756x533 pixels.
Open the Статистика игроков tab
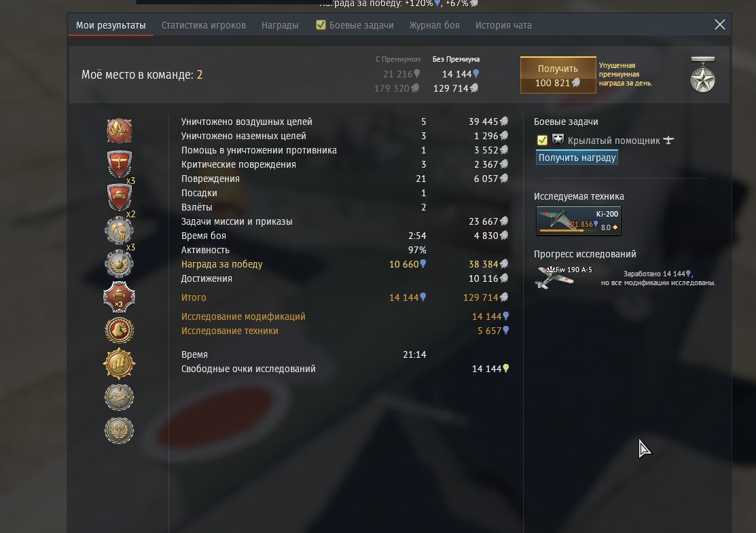tap(204, 25)
